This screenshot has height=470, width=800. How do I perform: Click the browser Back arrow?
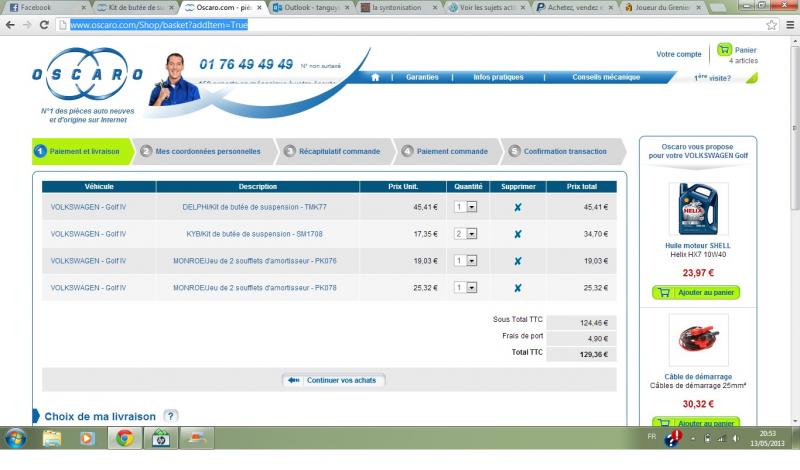10,24
